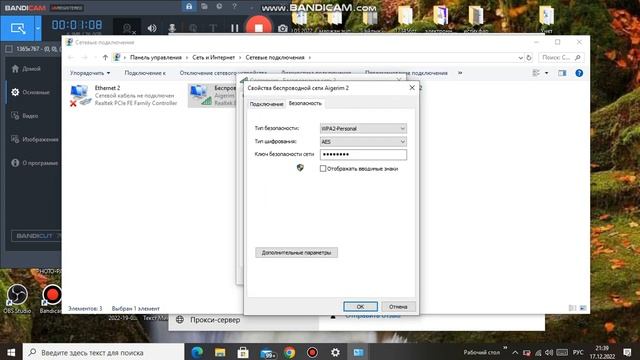Click the taskbar search box

[104, 352]
